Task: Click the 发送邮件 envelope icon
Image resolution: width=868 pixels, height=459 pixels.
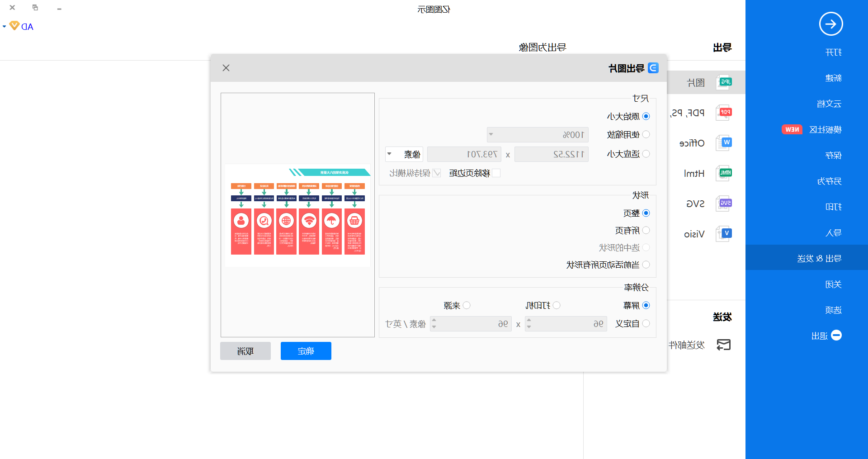Action: pos(724,345)
